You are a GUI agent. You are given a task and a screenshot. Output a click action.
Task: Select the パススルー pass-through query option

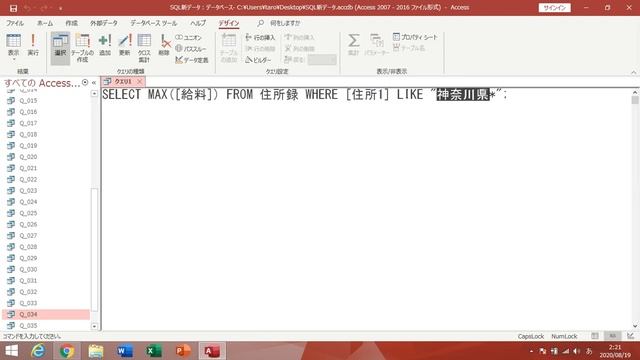(x=191, y=49)
